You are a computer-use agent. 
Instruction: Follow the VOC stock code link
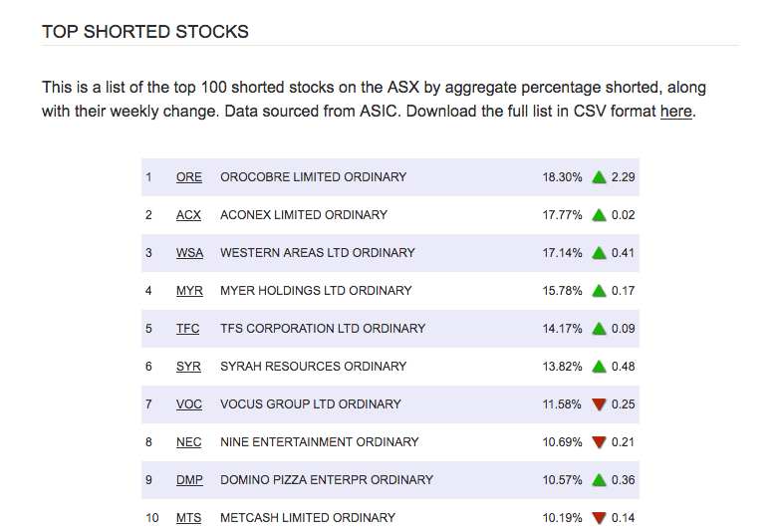click(x=189, y=404)
